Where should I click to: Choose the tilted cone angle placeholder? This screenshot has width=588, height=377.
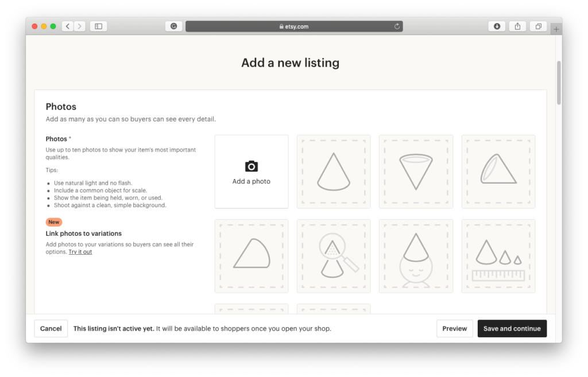coord(498,172)
